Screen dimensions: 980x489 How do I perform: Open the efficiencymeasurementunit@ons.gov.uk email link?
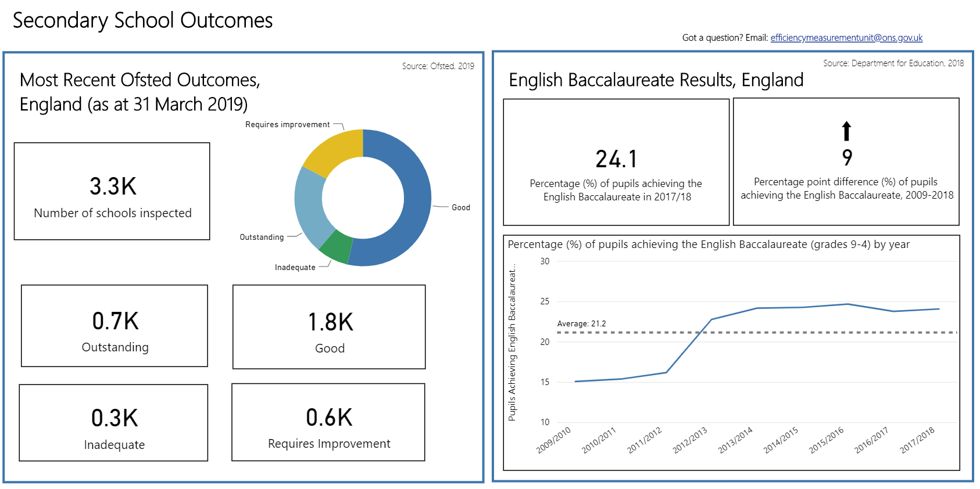pos(846,38)
